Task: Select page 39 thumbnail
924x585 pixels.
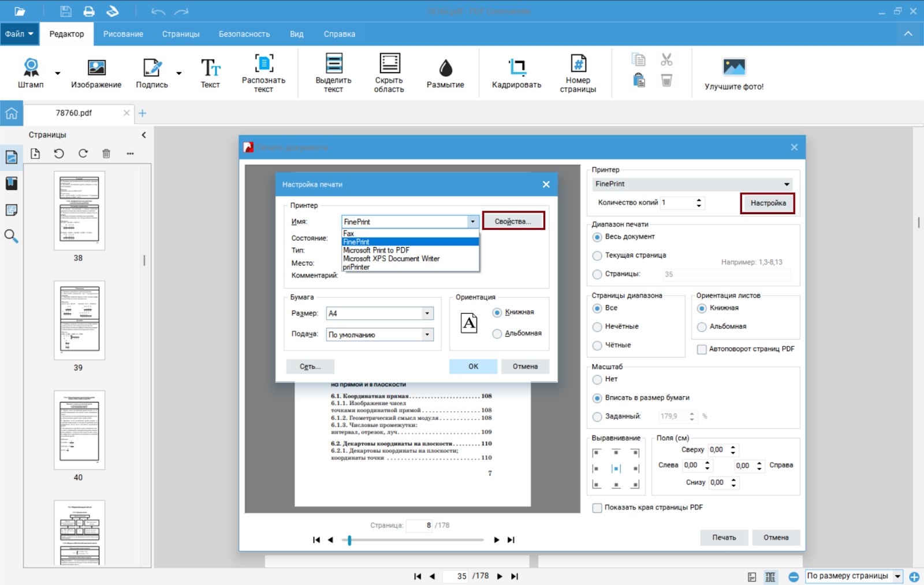Action: 79,320
